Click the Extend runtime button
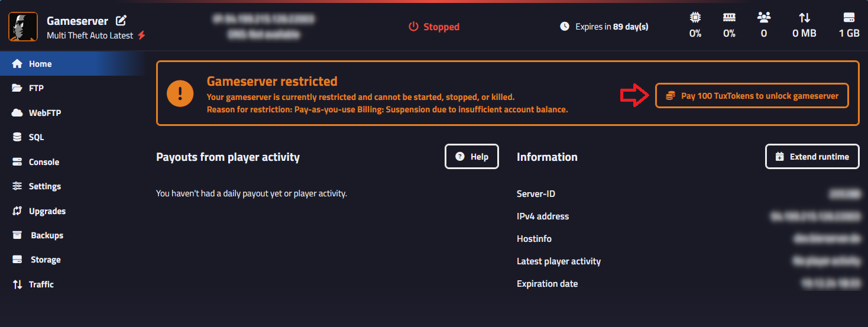 (x=812, y=157)
